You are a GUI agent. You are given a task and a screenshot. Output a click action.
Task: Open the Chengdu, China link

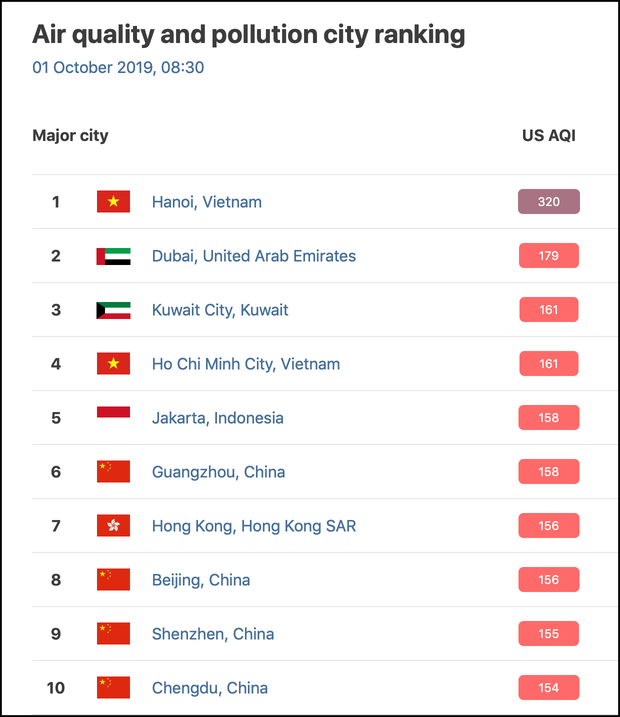coord(210,688)
